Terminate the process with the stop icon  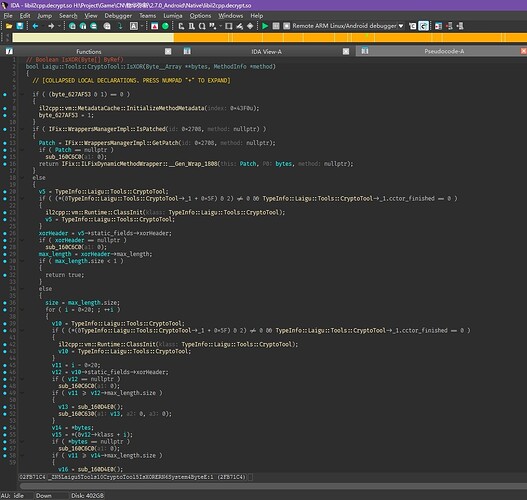[287, 26]
